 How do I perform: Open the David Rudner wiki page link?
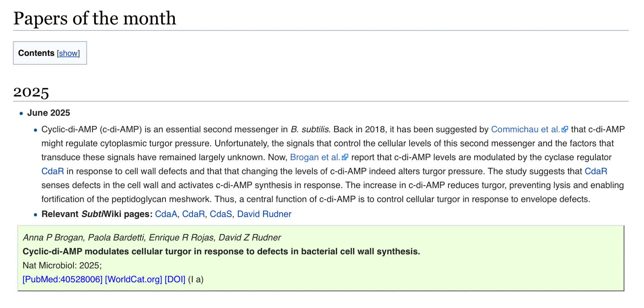(x=264, y=214)
